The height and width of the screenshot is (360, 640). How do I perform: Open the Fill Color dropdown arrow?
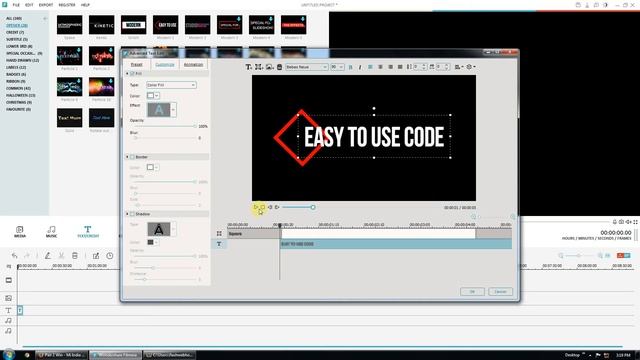(x=157, y=96)
